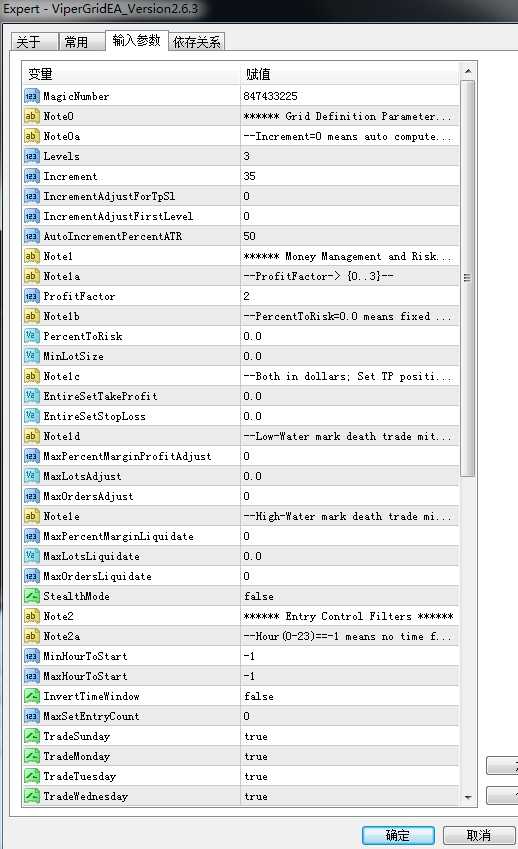518x849 pixels.
Task: Select the Increment value field
Action: coord(350,177)
